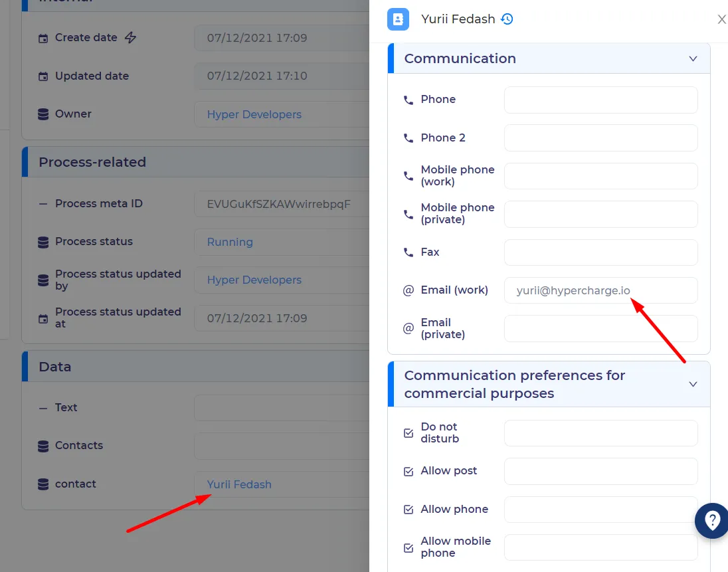Click the phone icon next to Fax

coord(408,252)
